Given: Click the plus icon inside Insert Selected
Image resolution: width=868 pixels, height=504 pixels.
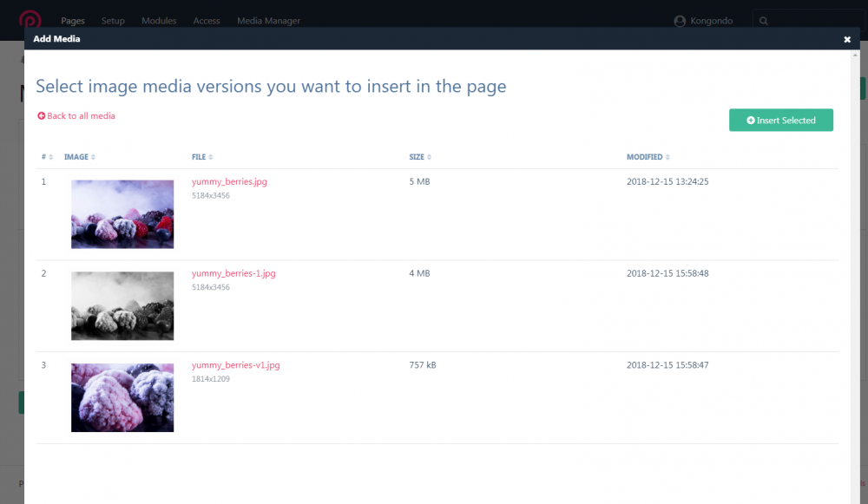Looking at the screenshot, I should click(x=753, y=120).
